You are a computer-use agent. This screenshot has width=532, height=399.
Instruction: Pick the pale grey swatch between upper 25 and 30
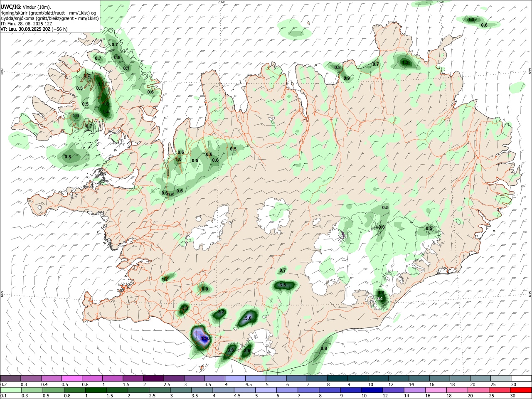[x=501, y=378]
